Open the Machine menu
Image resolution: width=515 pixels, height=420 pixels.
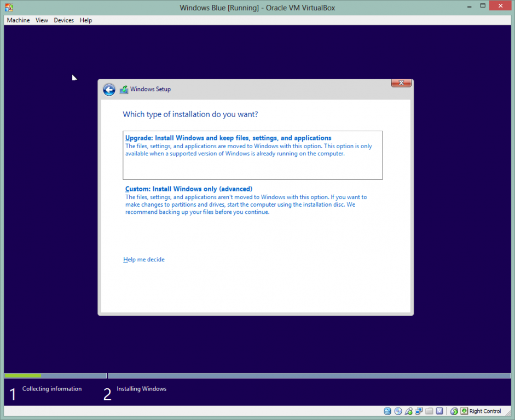pos(18,20)
